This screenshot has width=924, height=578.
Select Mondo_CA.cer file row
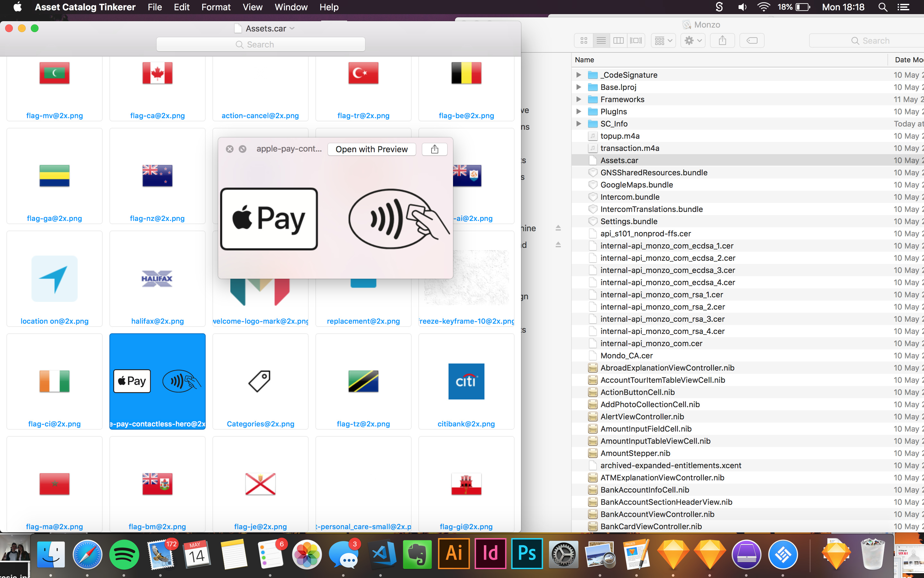pyautogui.click(x=748, y=355)
